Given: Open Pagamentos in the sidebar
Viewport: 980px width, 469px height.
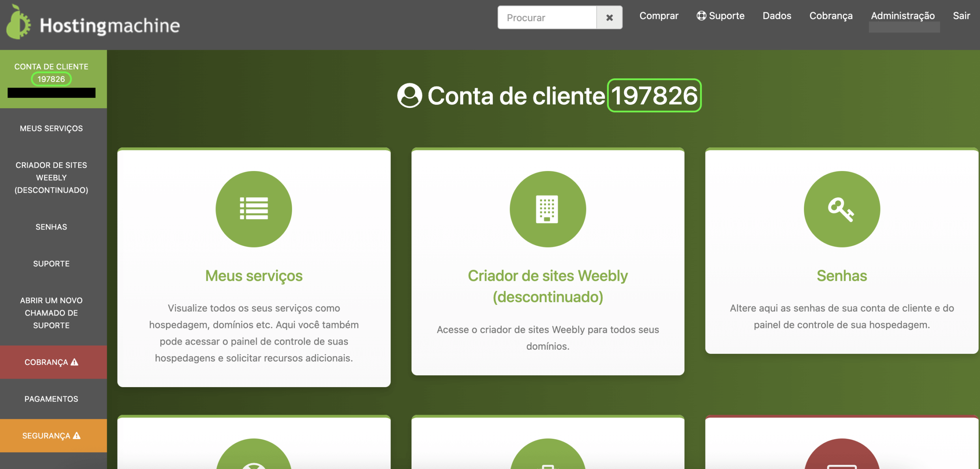Looking at the screenshot, I should tap(51, 399).
